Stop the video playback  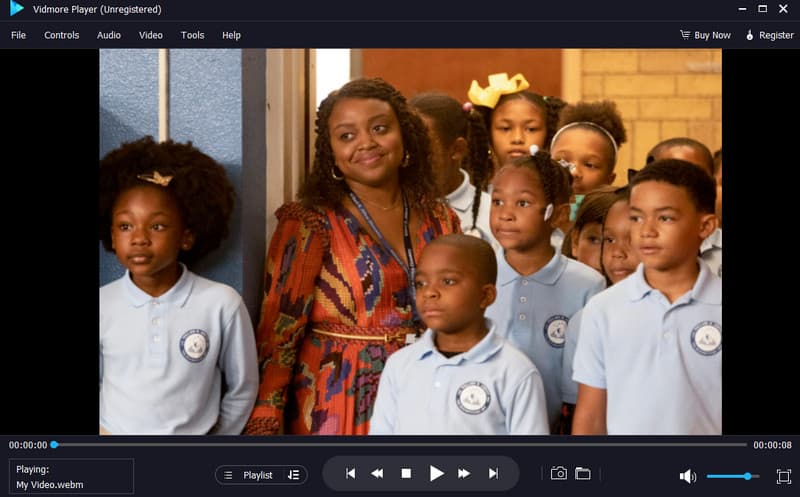click(406, 474)
